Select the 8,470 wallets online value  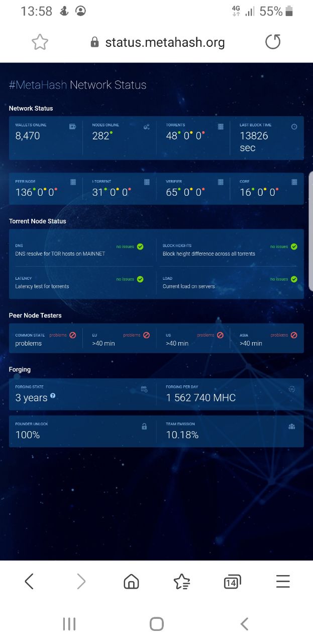click(x=28, y=136)
